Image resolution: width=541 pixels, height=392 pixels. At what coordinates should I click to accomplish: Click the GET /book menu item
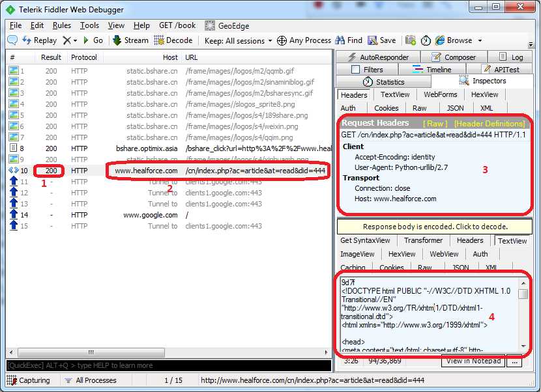177,25
